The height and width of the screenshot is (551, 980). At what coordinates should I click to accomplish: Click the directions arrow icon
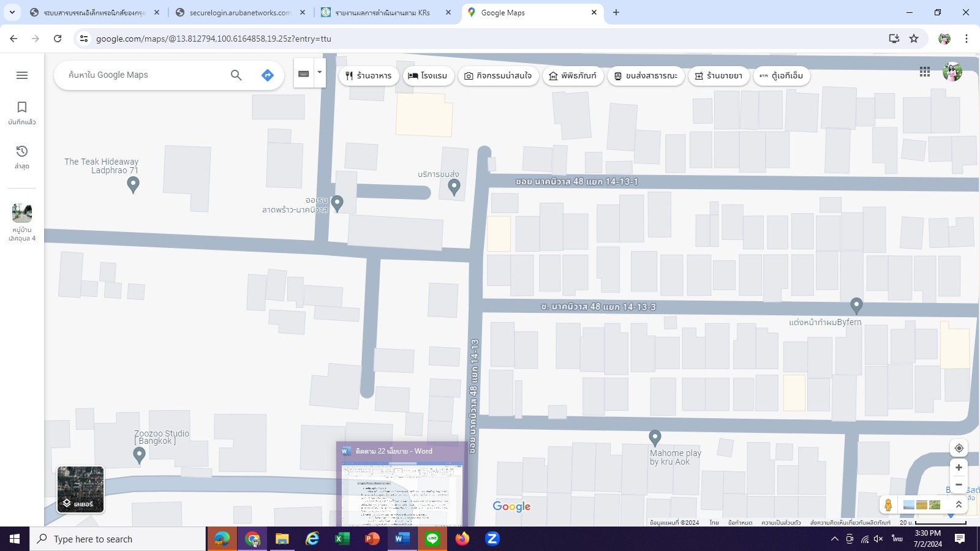click(267, 75)
